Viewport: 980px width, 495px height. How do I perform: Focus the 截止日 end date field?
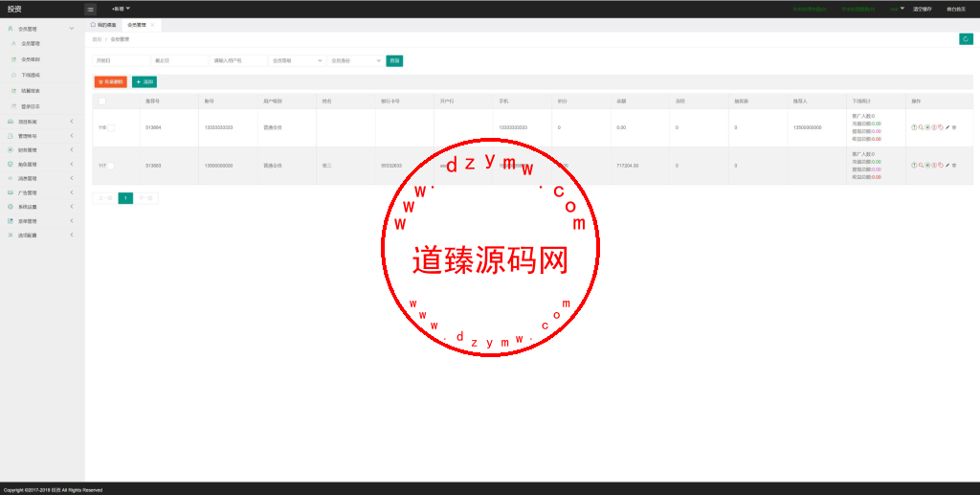[180, 60]
